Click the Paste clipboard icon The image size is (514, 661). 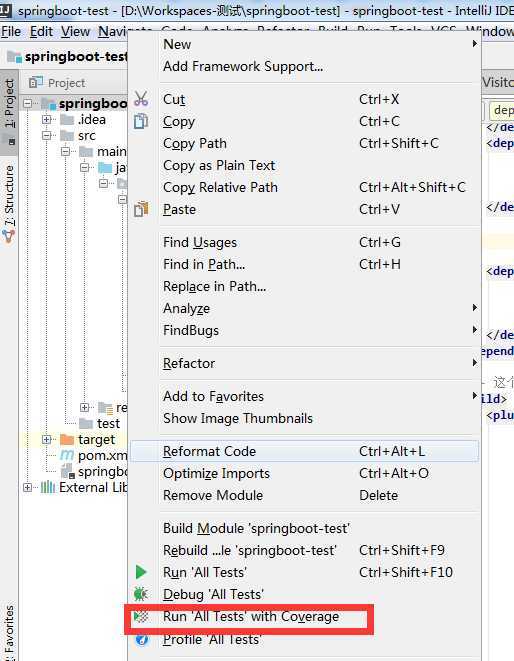[x=141, y=209]
